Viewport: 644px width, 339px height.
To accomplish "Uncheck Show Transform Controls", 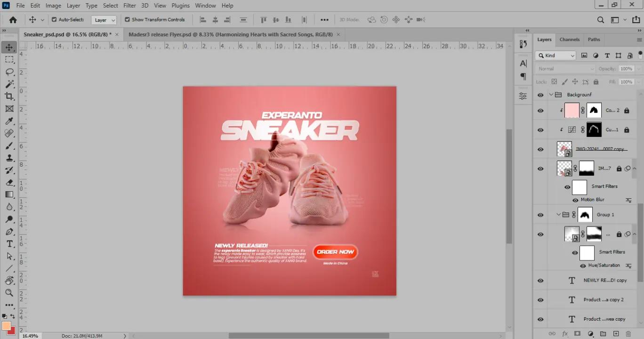I will 127,20.
